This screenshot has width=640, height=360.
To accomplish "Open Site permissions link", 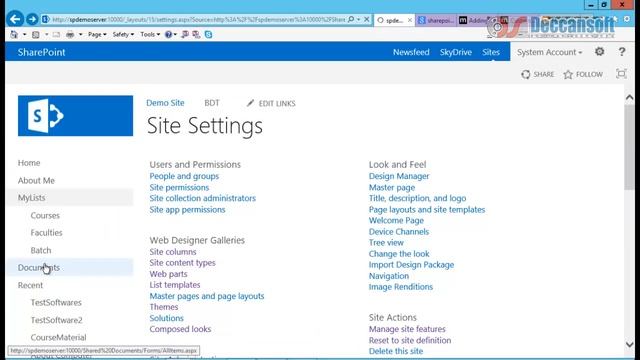I will (x=179, y=187).
